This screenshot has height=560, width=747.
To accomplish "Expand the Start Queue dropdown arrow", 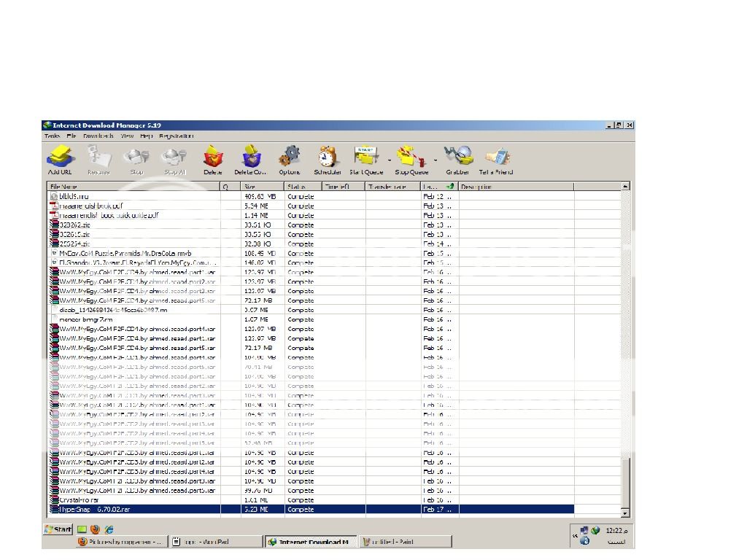I will point(390,160).
